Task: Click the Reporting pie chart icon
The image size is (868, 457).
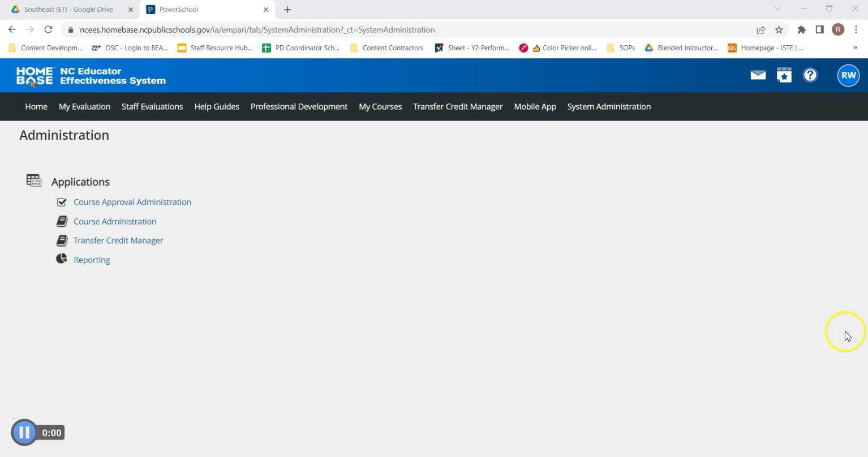Action: point(62,259)
